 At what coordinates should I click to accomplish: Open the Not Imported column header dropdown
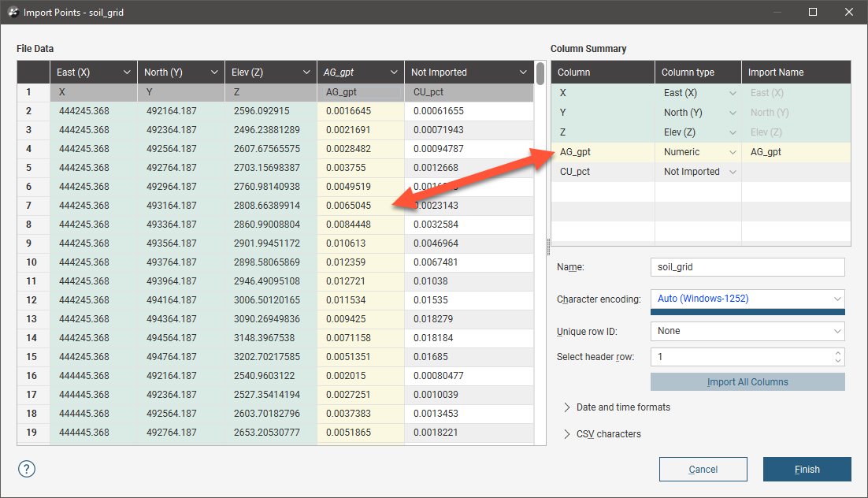point(523,72)
